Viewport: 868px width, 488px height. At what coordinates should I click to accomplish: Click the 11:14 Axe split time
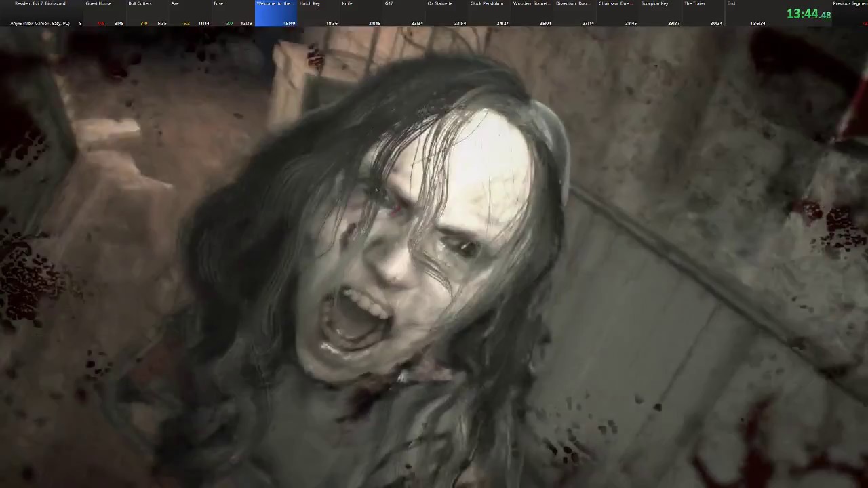203,24
